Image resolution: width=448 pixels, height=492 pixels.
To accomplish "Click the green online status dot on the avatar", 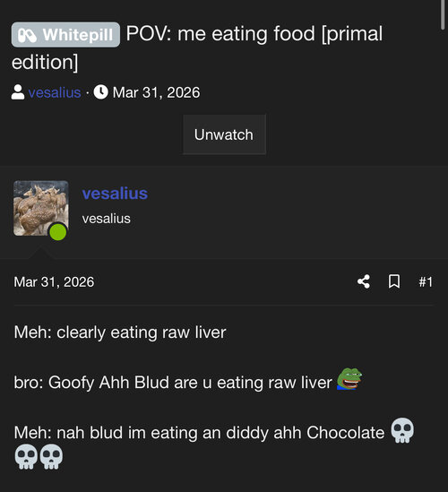I will [x=58, y=232].
